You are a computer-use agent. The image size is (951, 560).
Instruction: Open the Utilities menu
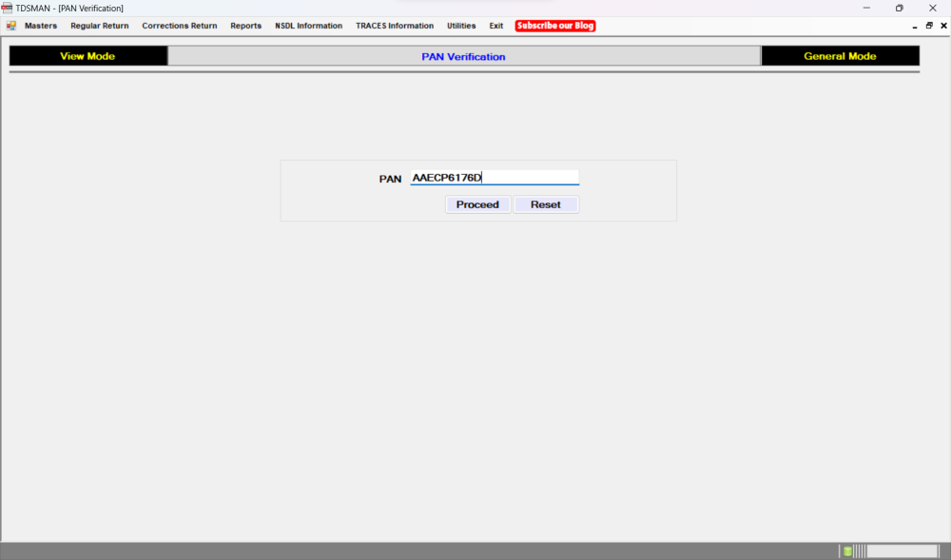pyautogui.click(x=461, y=26)
